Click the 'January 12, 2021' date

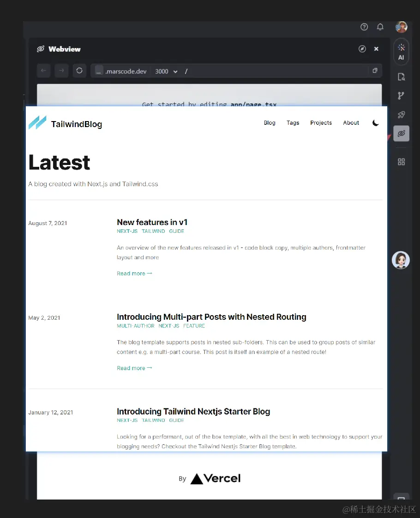[x=51, y=412]
